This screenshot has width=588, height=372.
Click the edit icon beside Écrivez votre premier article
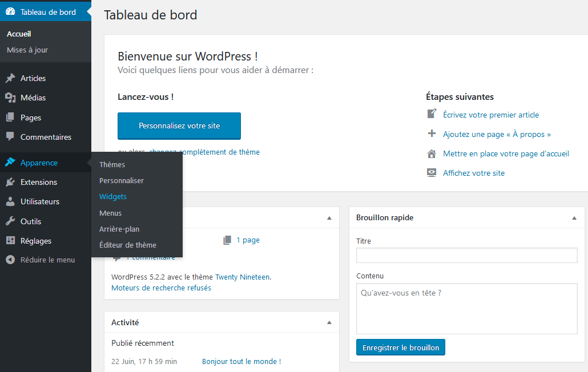[x=432, y=114]
